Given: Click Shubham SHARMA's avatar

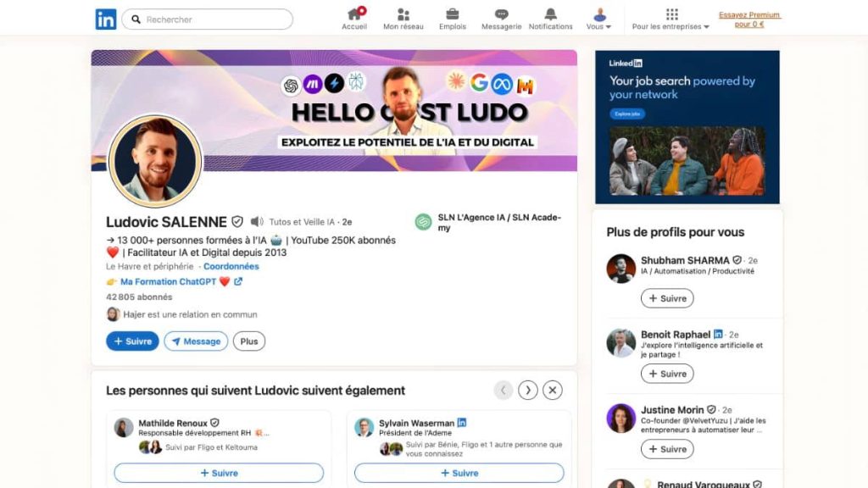Looking at the screenshot, I should [x=620, y=269].
